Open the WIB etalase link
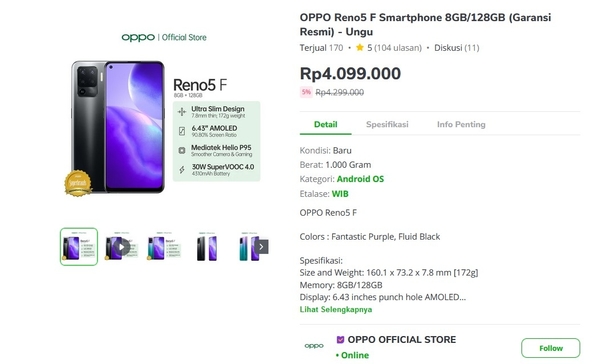This screenshot has width=607, height=364. 340,194
